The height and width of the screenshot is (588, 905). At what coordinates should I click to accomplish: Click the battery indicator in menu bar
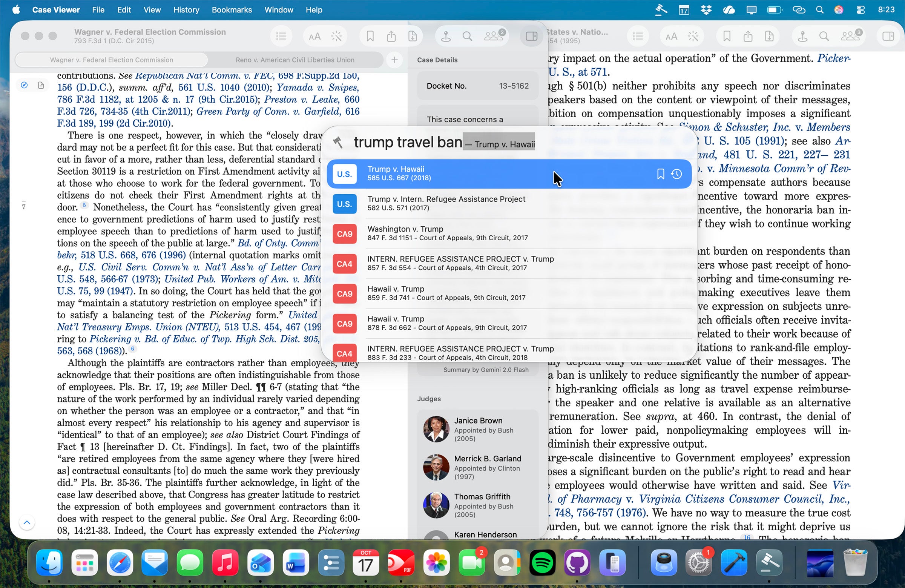click(774, 10)
